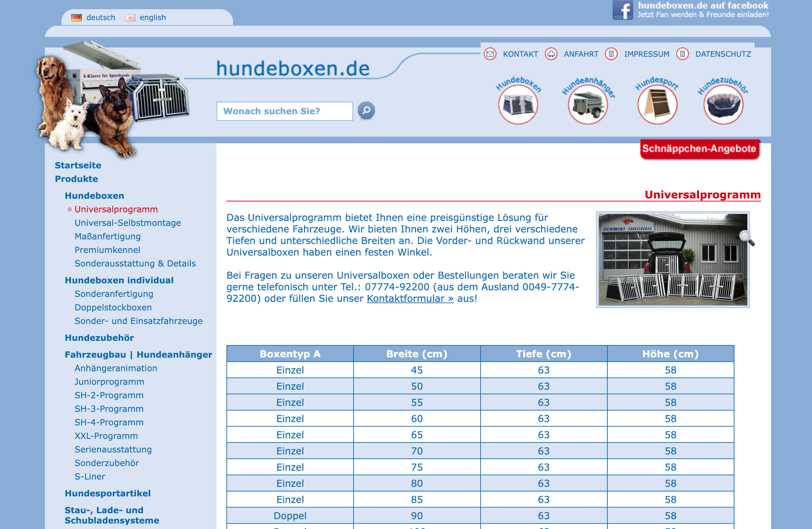Select Universalprogramm in sidebar
This screenshot has width=812, height=529.
(116, 209)
